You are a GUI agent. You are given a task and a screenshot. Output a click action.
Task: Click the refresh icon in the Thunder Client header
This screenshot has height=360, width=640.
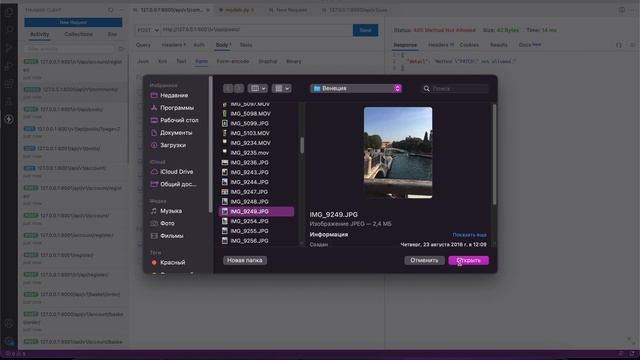pos(111,10)
